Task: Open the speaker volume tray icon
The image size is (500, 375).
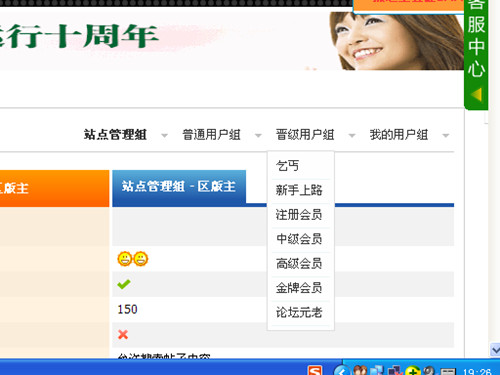Action: [429, 370]
